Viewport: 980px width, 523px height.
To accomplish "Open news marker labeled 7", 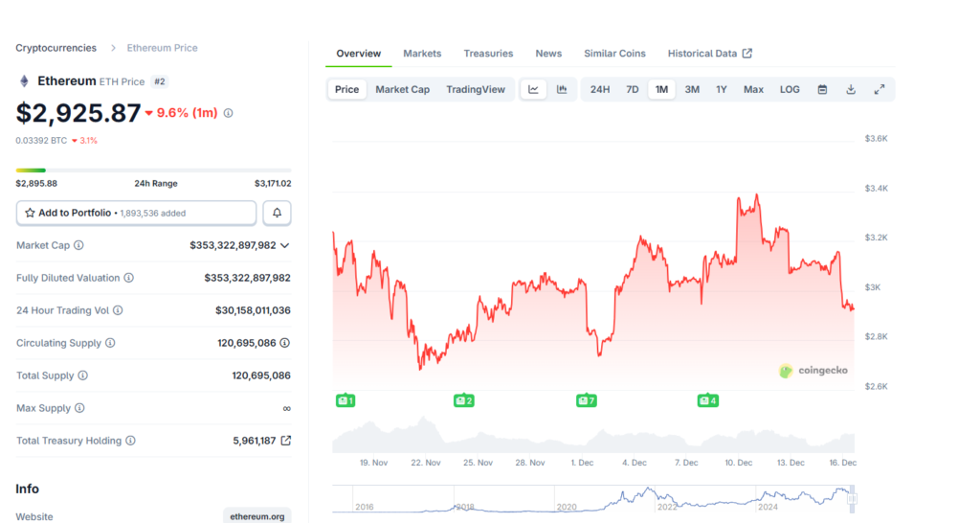I will tap(587, 400).
